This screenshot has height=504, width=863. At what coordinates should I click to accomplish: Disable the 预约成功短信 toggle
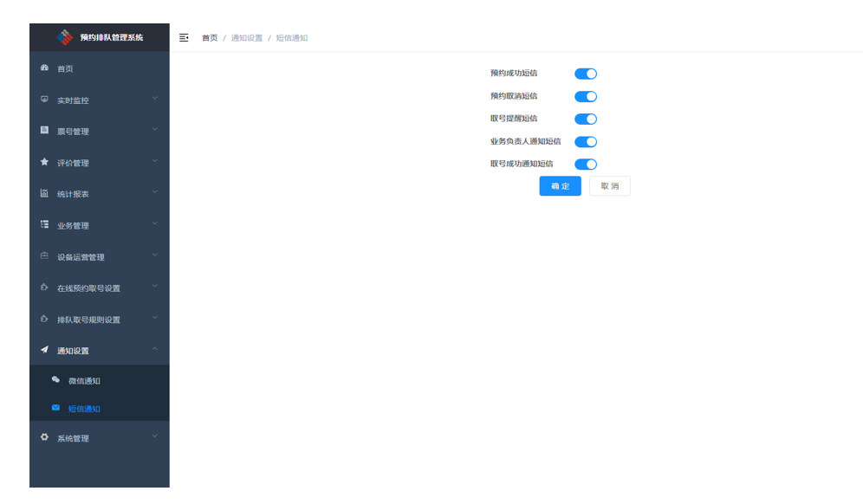coord(586,74)
